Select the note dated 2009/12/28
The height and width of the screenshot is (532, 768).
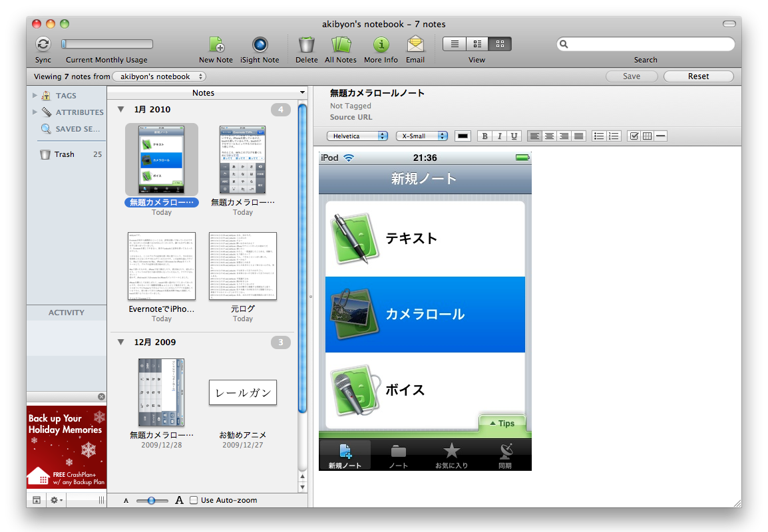(x=162, y=392)
